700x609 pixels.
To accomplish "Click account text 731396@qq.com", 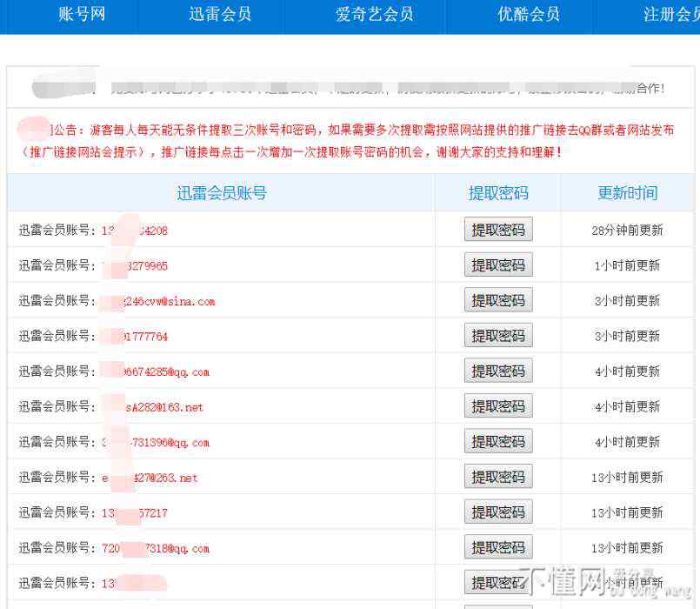I will pyautogui.click(x=156, y=443).
